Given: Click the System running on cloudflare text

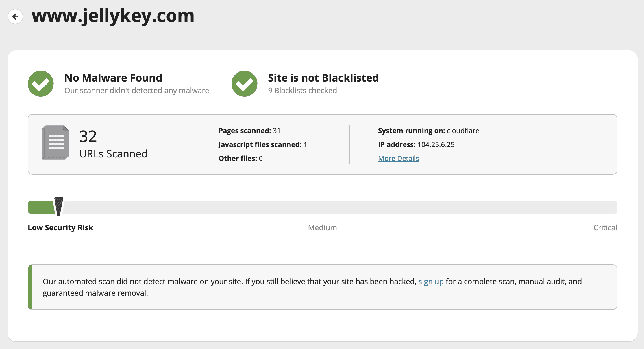Looking at the screenshot, I should [428, 131].
